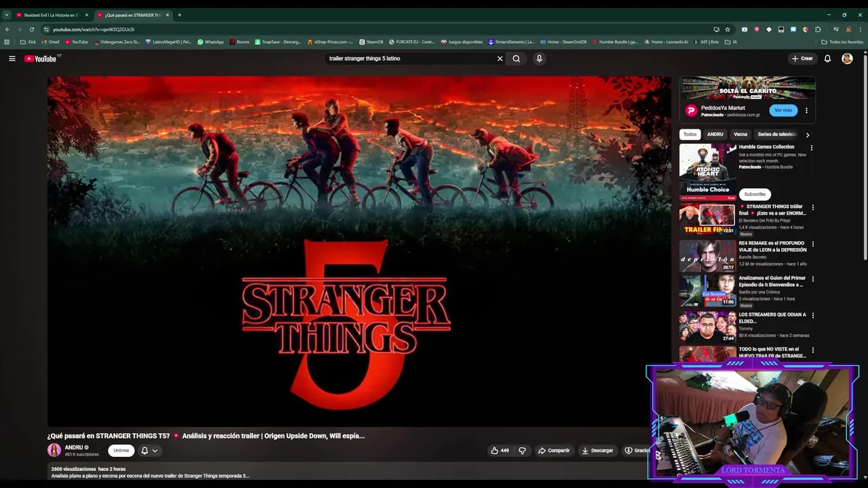This screenshot has width=868, height=488.
Task: Switch to the Resident Evil browser tab
Action: click(52, 15)
